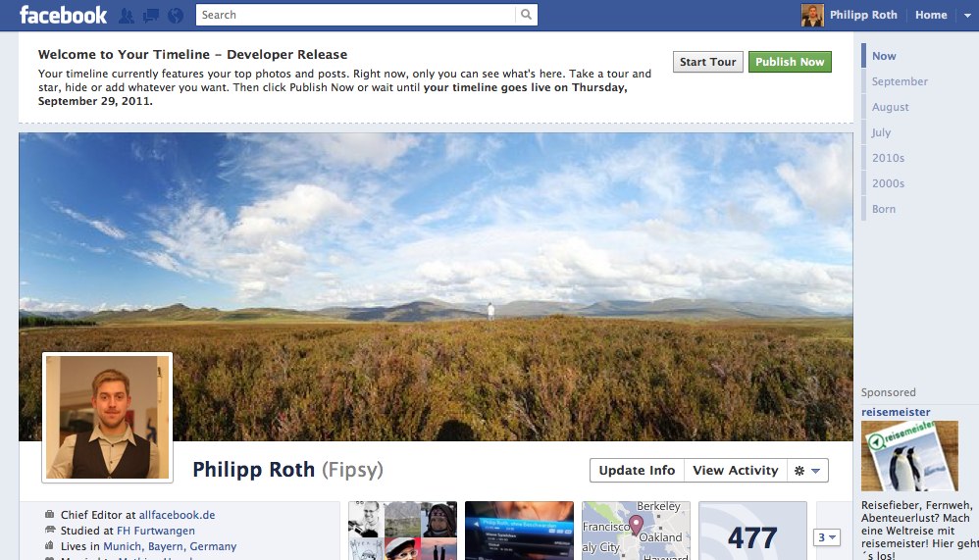Screen dimensions: 979x560
Task: Click the Sponsored label
Action: (888, 392)
